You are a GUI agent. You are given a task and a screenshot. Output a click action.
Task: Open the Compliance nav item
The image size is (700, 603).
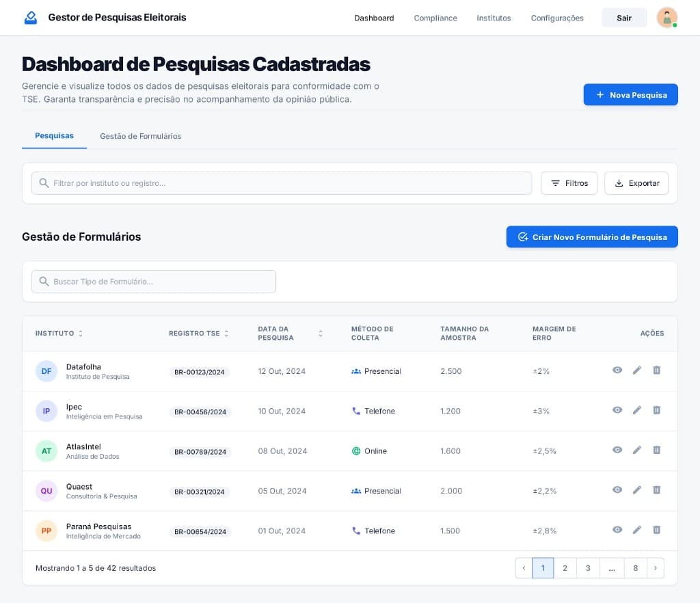pyautogui.click(x=435, y=18)
